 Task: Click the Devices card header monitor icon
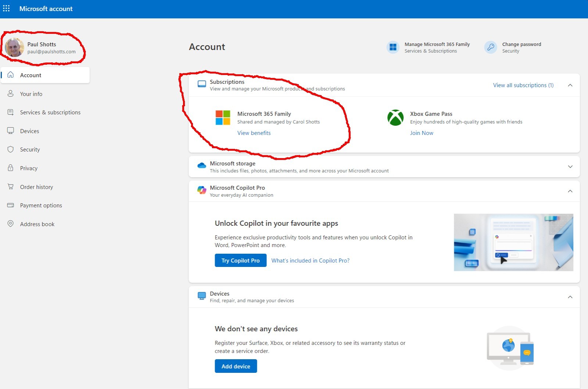(202, 296)
